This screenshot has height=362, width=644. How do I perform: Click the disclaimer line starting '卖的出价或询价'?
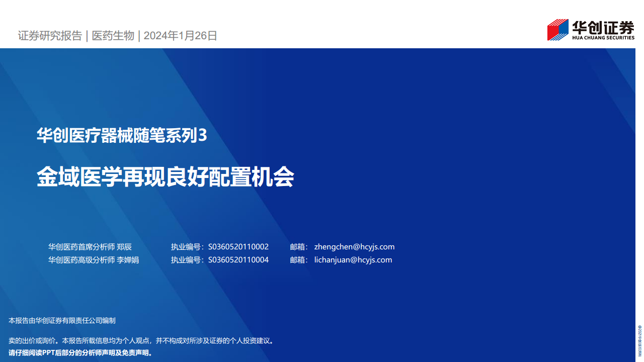141,340
